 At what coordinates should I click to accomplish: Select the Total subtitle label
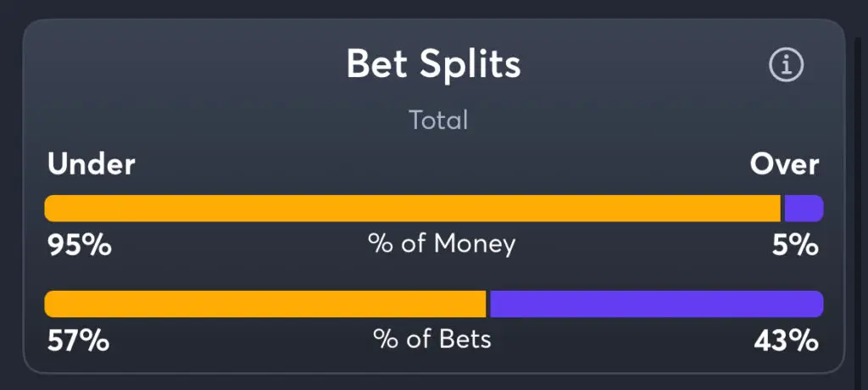click(x=438, y=120)
